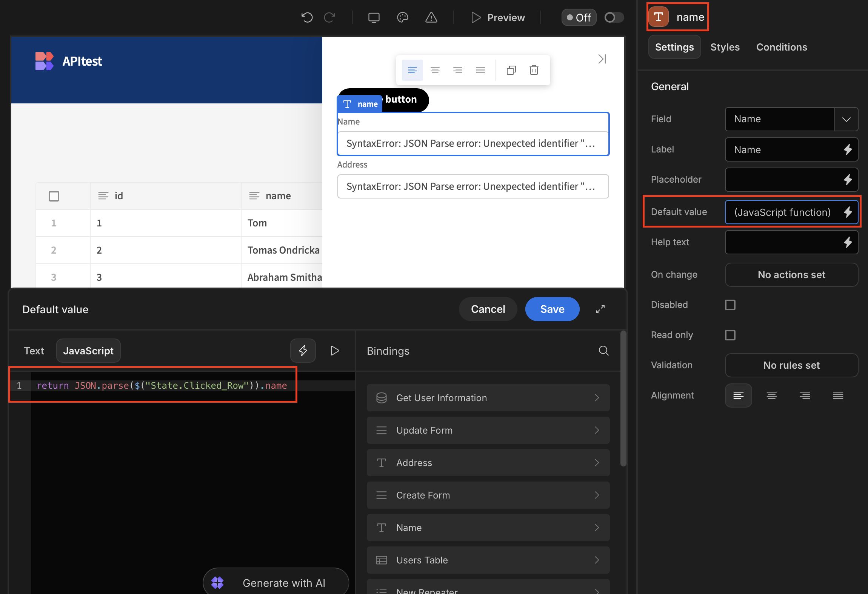Save the default value
The height and width of the screenshot is (594, 868).
[552, 309]
